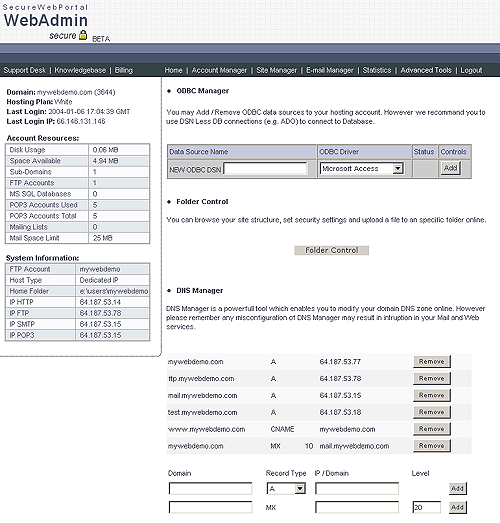The image size is (500, 523).
Task: Open the Billing link
Action: (124, 70)
